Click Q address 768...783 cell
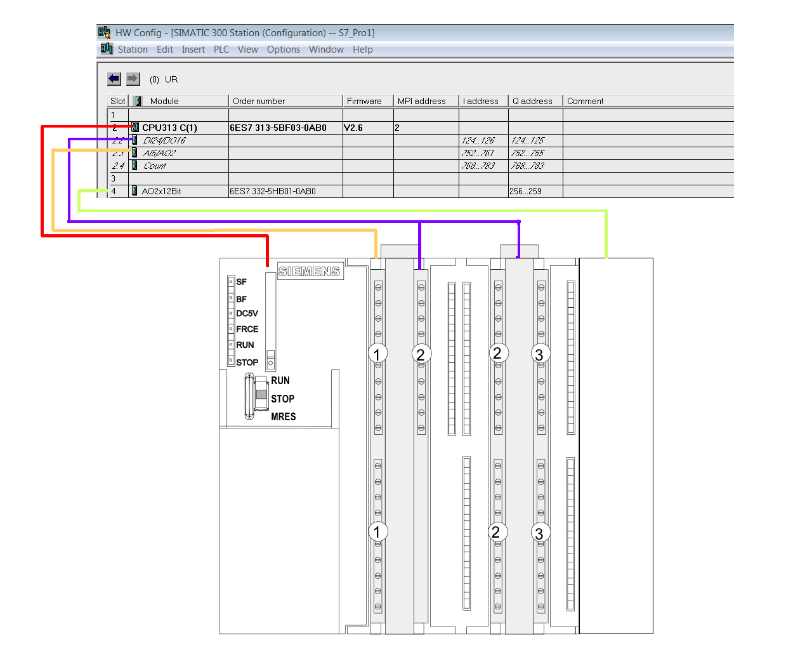Image resolution: width=812 pixels, height=650 pixels. pyautogui.click(x=535, y=166)
